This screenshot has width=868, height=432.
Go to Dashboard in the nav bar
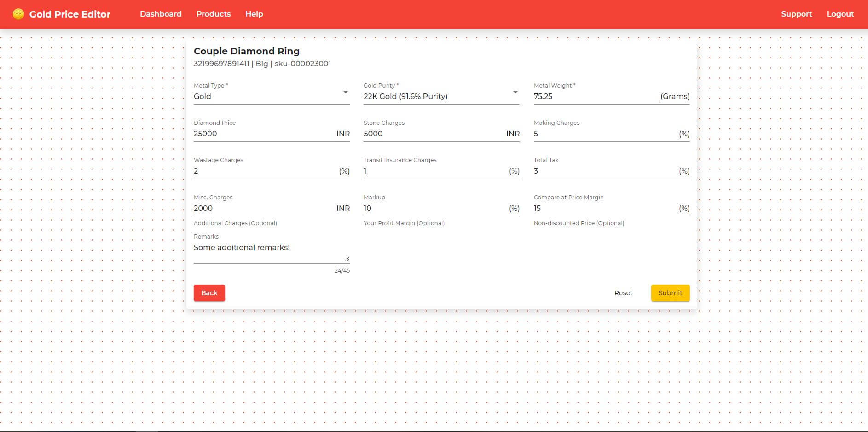coord(161,14)
